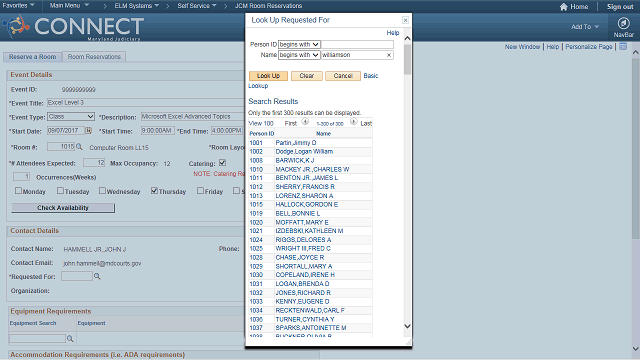Click the Equipment Search text field

coord(37,338)
